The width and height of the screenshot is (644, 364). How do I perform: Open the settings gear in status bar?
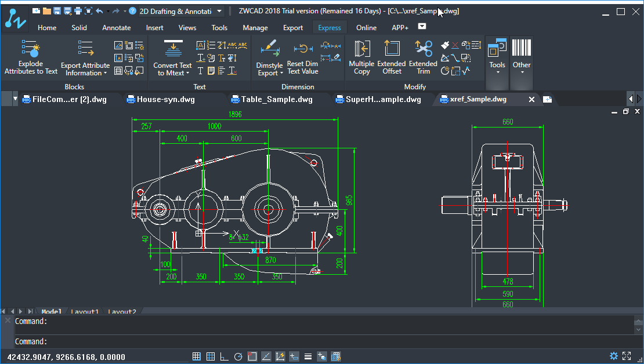point(614,356)
